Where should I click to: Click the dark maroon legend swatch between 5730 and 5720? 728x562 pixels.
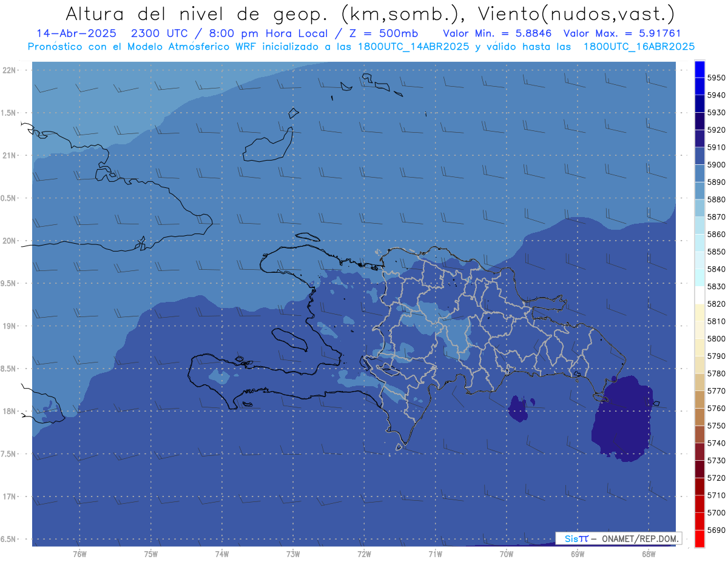pos(699,469)
